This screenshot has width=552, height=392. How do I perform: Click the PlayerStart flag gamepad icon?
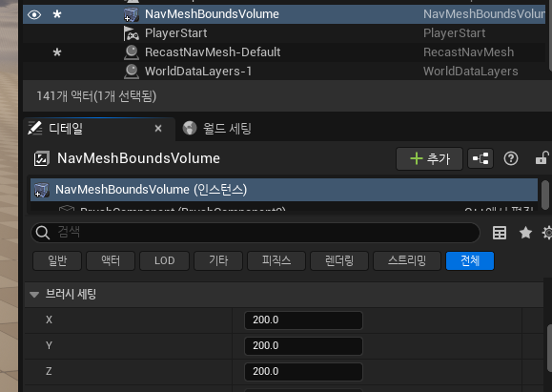click(x=131, y=33)
